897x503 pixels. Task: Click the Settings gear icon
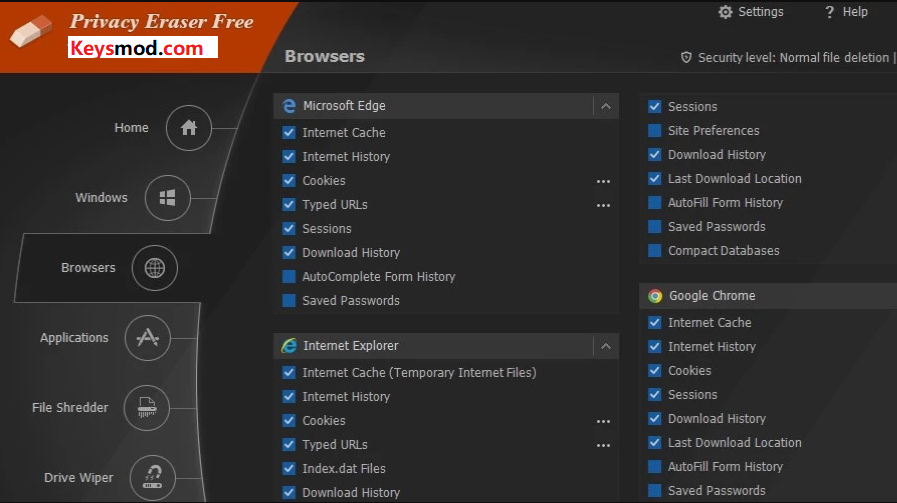click(725, 12)
